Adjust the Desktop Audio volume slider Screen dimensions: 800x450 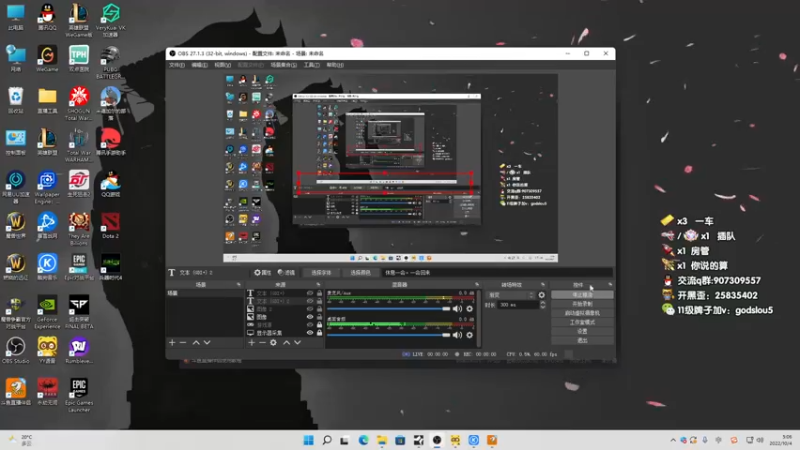tap(389, 335)
